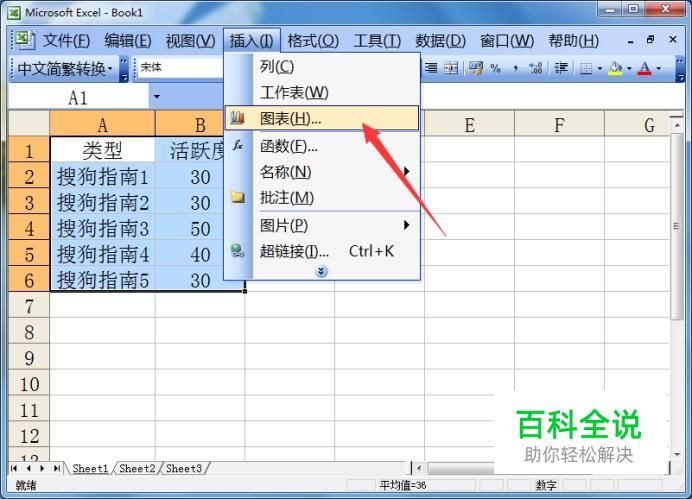
Task: Click the Select All corner button
Action: (x=29, y=124)
